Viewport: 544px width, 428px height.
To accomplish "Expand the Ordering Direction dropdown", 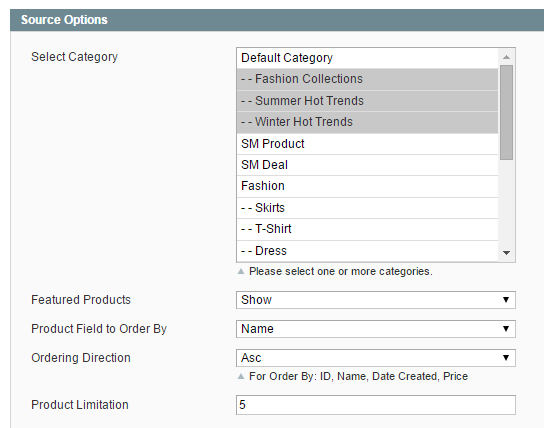I will coord(376,358).
